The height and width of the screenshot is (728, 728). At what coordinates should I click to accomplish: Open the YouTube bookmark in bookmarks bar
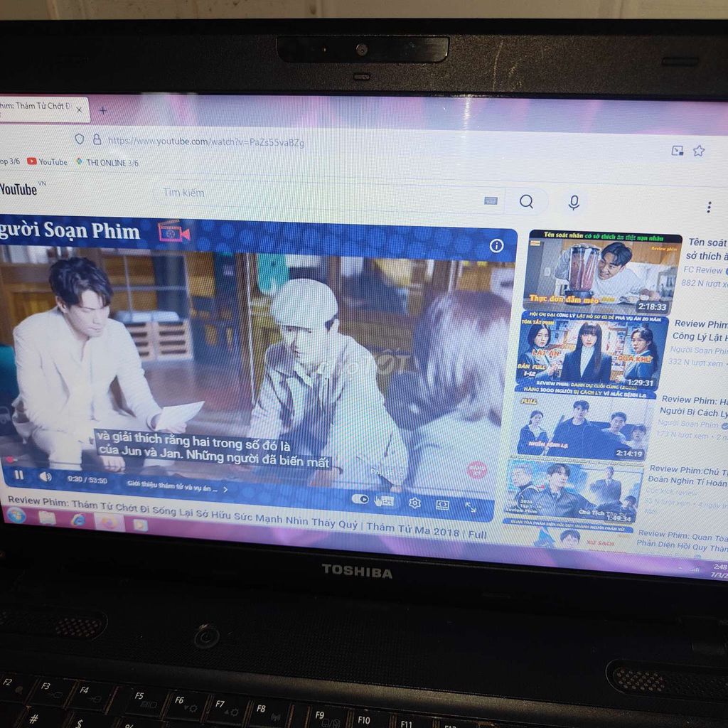(48, 161)
